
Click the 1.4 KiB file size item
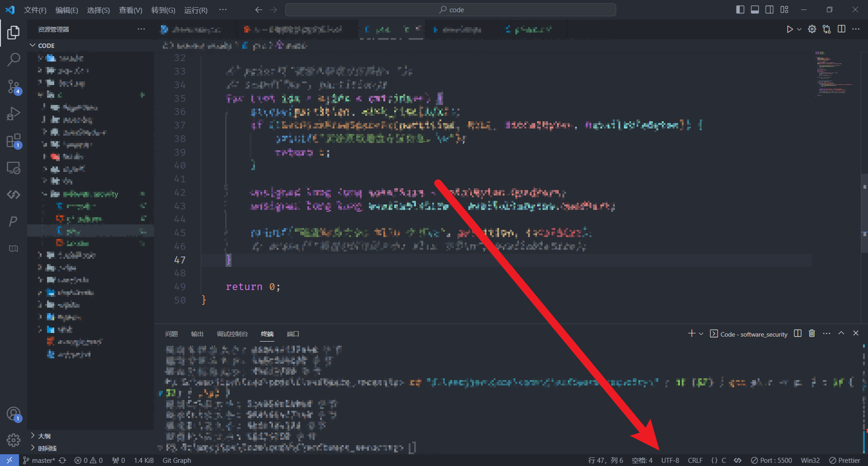144,460
